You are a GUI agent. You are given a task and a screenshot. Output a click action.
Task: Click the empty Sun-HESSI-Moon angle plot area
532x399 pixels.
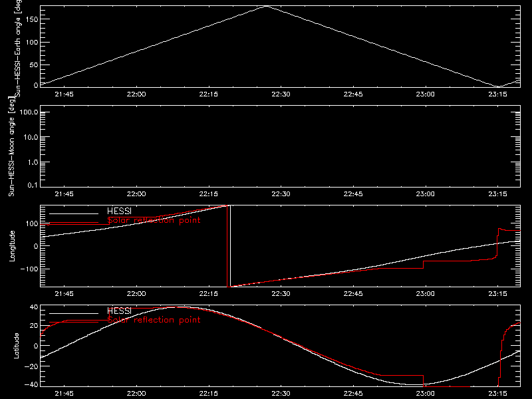[280, 146]
